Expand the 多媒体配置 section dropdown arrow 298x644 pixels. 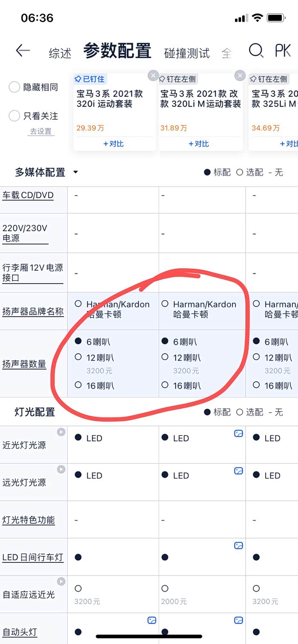(76, 172)
